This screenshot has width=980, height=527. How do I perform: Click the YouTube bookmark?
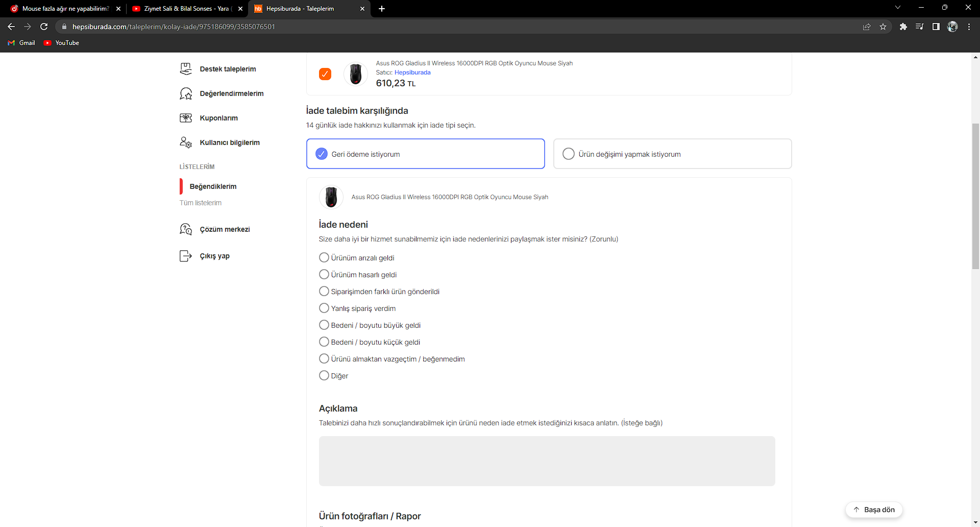coord(61,43)
